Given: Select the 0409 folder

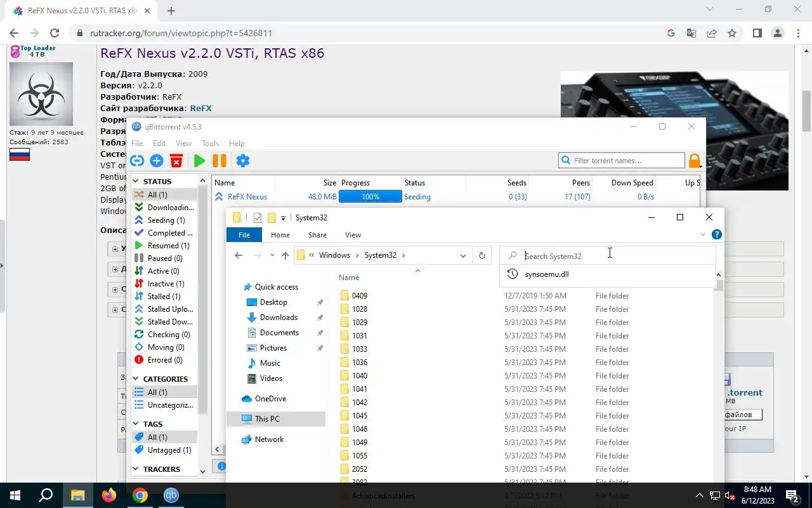Looking at the screenshot, I should coord(360,296).
